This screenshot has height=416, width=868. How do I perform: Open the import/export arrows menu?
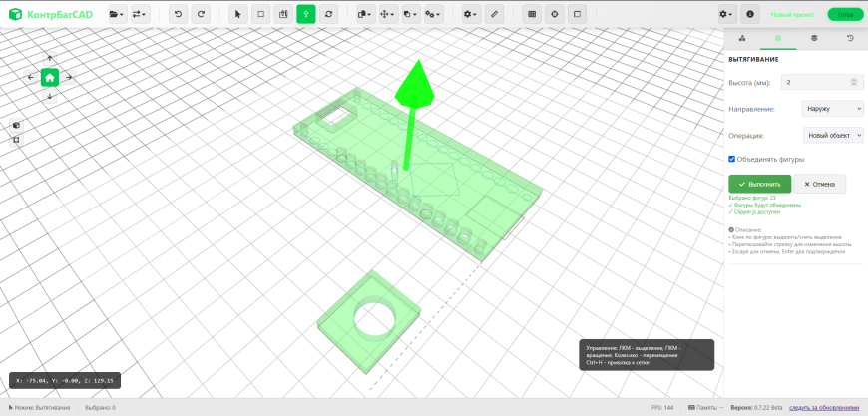pos(140,14)
